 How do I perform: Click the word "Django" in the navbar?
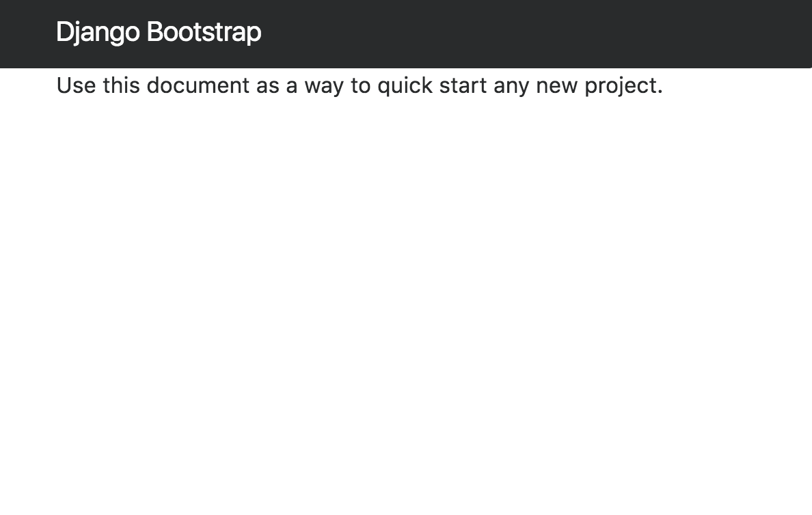point(98,33)
